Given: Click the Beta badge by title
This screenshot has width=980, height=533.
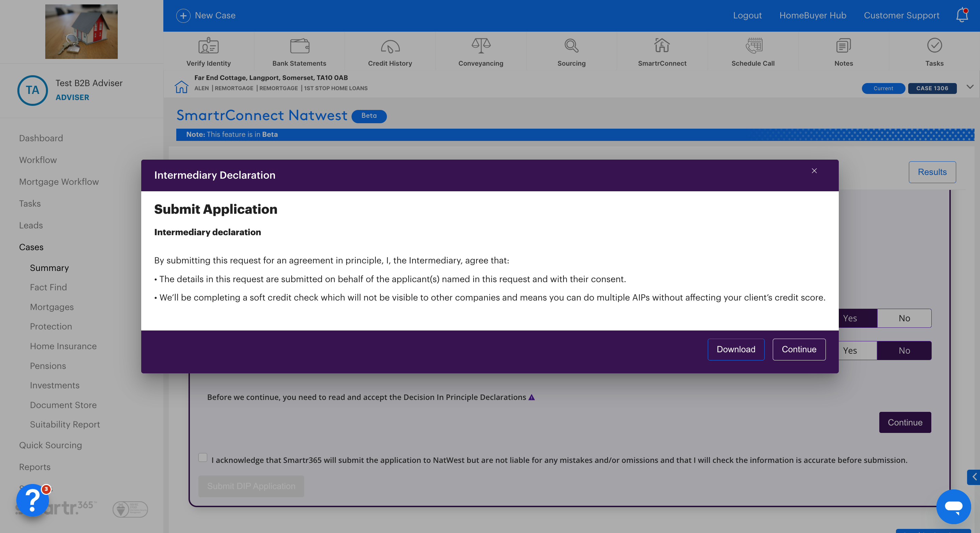Looking at the screenshot, I should (x=369, y=116).
